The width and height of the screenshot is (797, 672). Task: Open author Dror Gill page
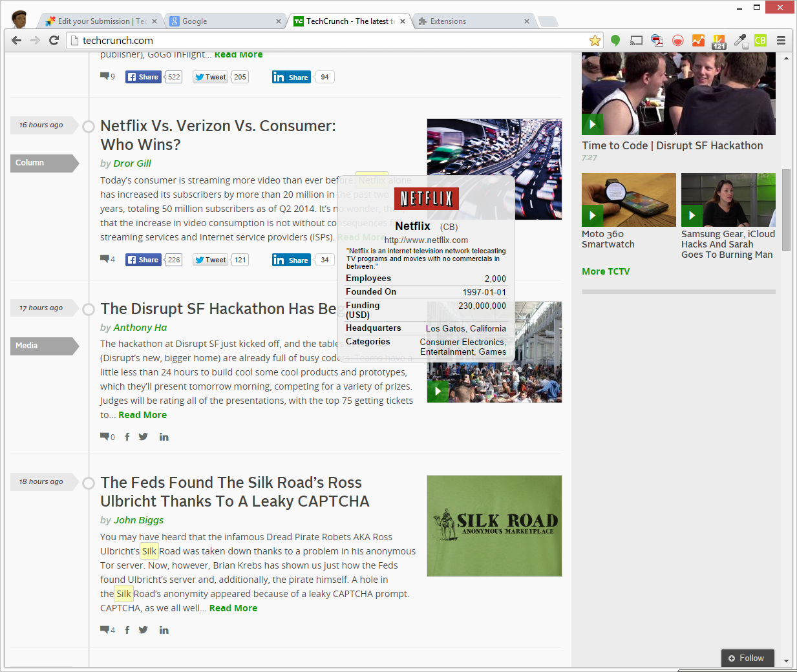click(132, 163)
